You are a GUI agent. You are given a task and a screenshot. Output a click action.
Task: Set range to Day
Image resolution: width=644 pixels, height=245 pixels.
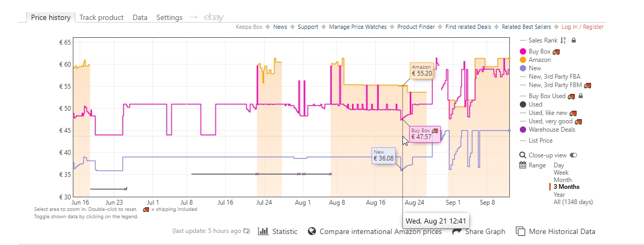pos(559,165)
